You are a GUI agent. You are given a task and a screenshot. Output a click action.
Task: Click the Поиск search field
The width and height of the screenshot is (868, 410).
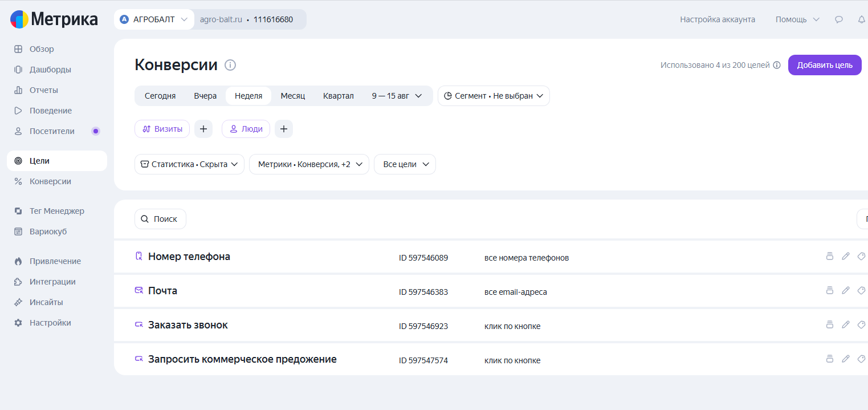coord(160,219)
